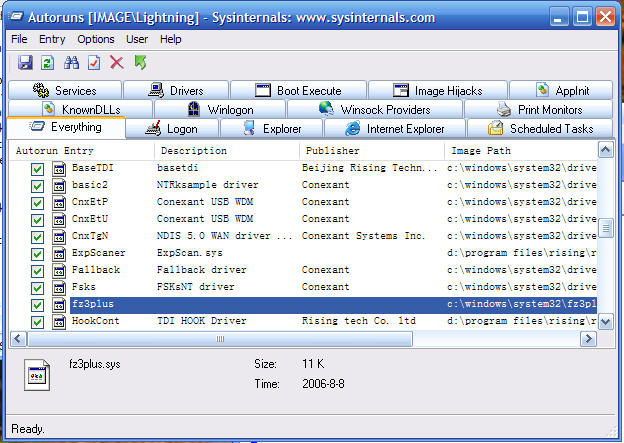Screen dimensions: 624x443
Task: Open the User menu
Action: click(137, 39)
